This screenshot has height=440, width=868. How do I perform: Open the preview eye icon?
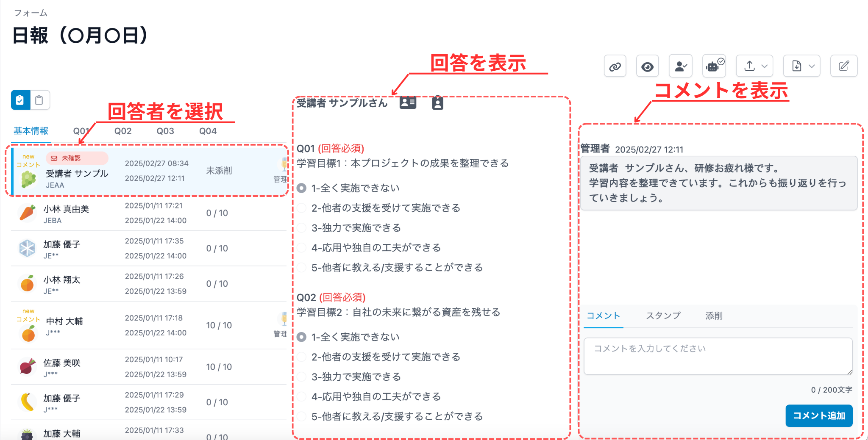click(x=647, y=66)
